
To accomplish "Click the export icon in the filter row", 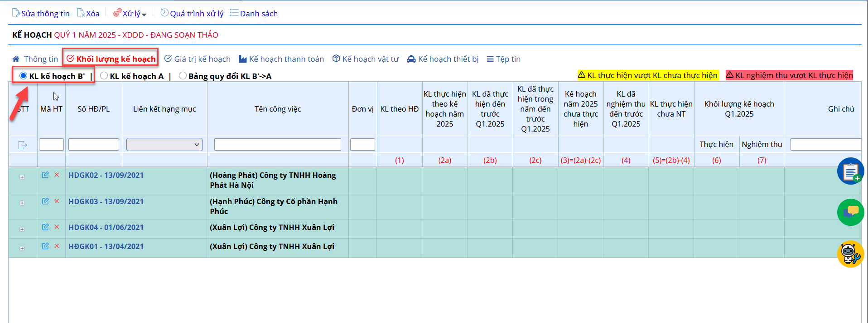I will (x=23, y=145).
